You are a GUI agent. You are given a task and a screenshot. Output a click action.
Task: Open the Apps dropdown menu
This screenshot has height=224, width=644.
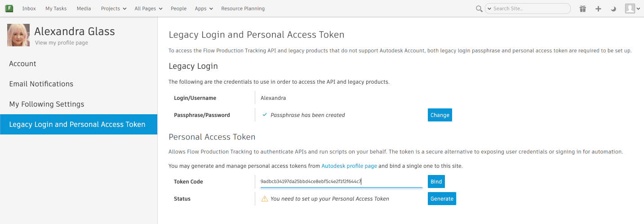click(204, 9)
